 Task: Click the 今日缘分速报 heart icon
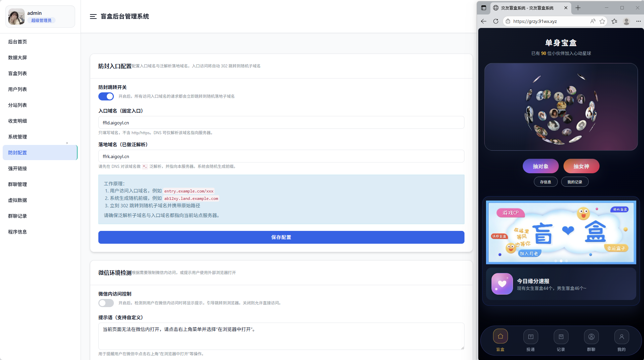pos(502,284)
